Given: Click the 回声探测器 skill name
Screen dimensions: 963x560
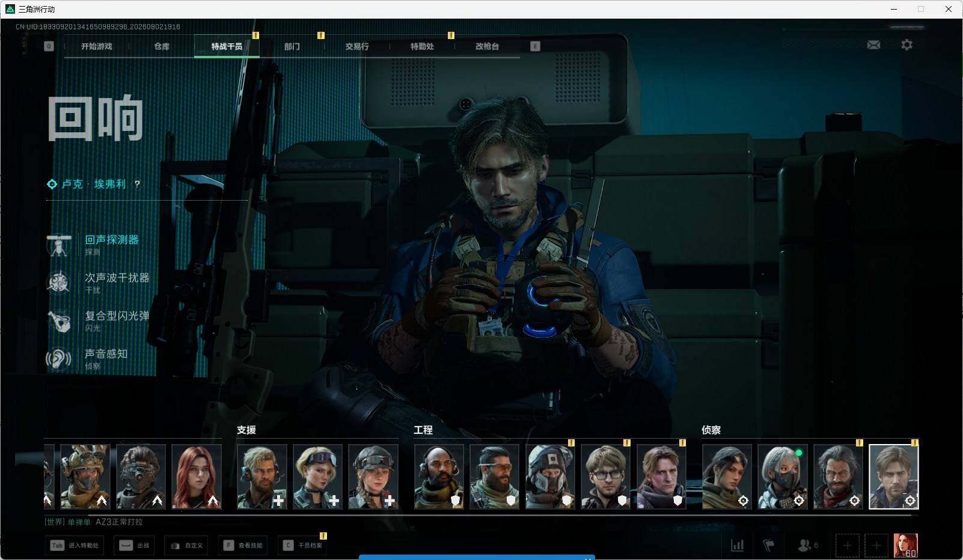Looking at the screenshot, I should click(x=112, y=240).
